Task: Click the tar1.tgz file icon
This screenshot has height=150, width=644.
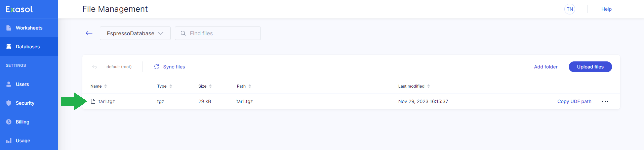Action: (93, 101)
